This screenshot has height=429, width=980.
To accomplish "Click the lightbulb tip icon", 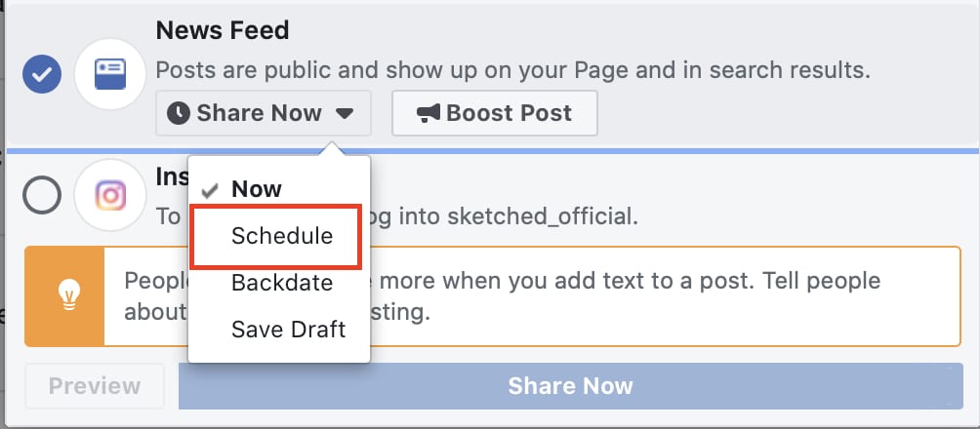I will click(69, 294).
